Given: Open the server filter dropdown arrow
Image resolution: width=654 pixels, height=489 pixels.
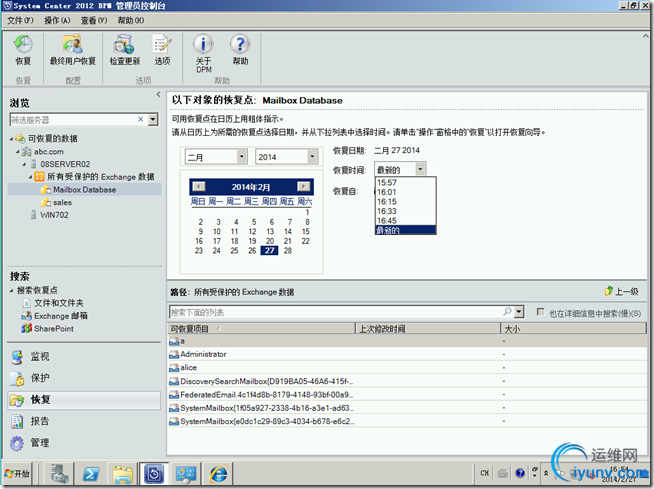Looking at the screenshot, I should (153, 119).
